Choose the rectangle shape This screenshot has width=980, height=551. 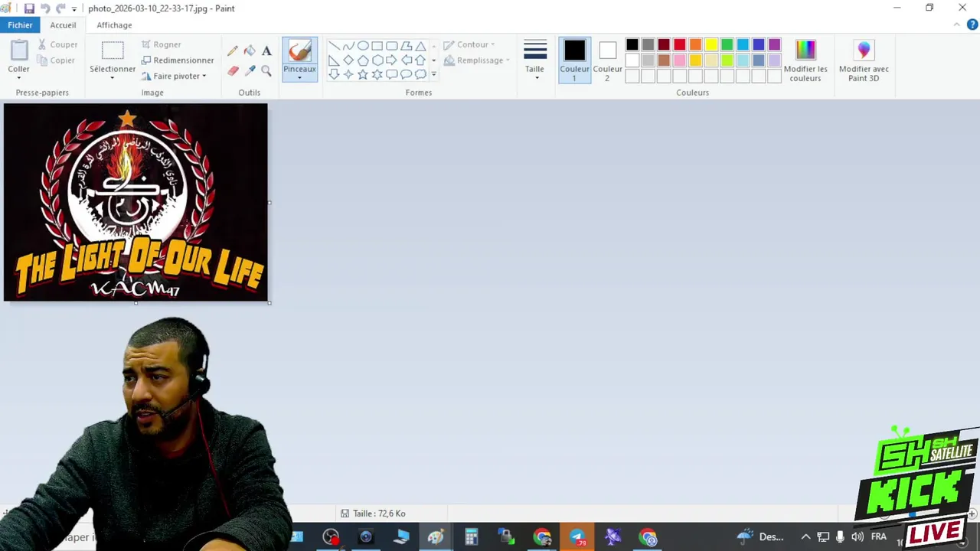[377, 46]
